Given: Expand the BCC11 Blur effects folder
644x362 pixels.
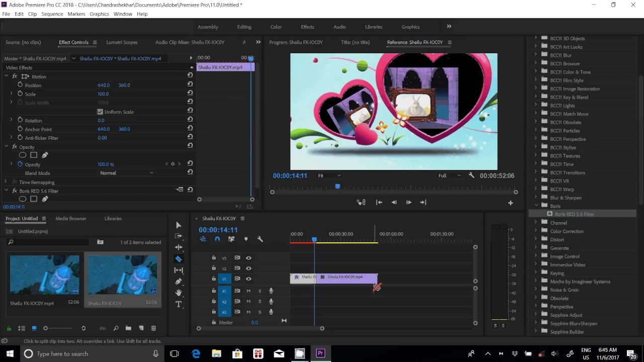Looking at the screenshot, I should point(535,55).
